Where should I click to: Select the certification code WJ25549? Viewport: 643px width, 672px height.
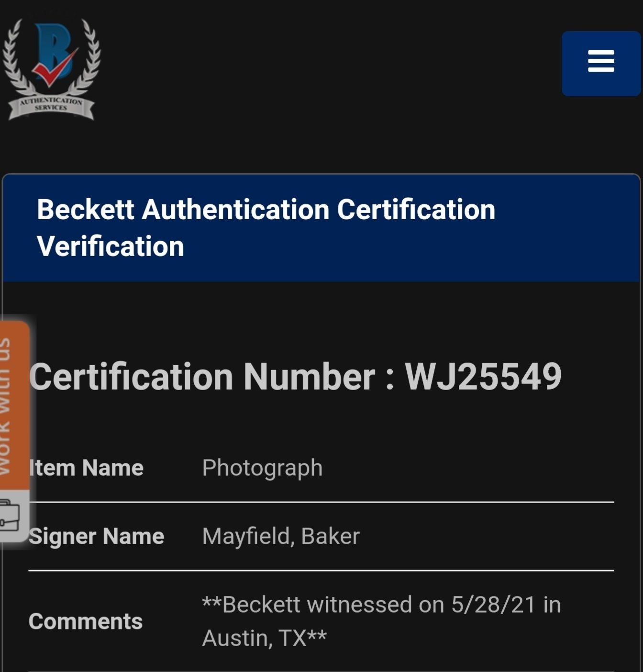[483, 377]
